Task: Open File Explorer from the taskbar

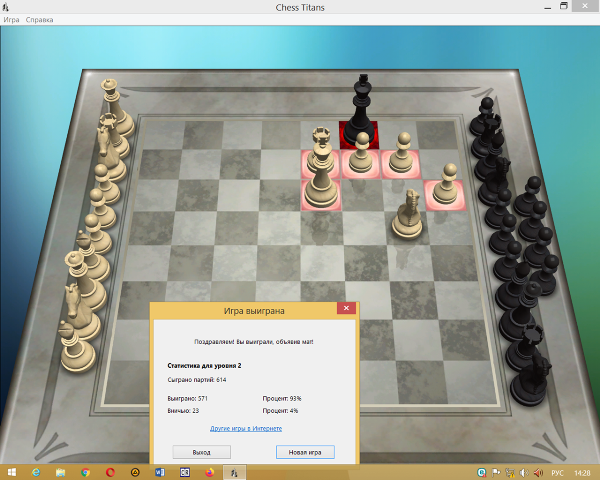Action: click(60, 471)
